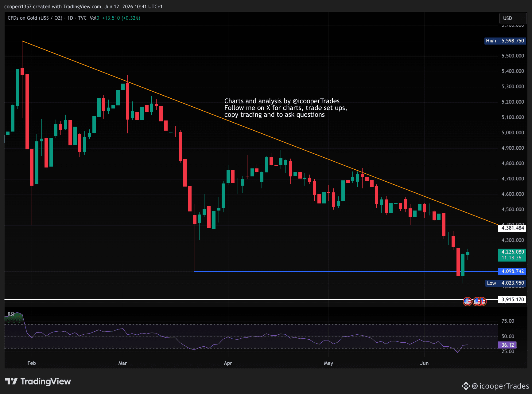Select the 'copy trading and to ask questions' line
The height and width of the screenshot is (394, 532).
[274, 115]
